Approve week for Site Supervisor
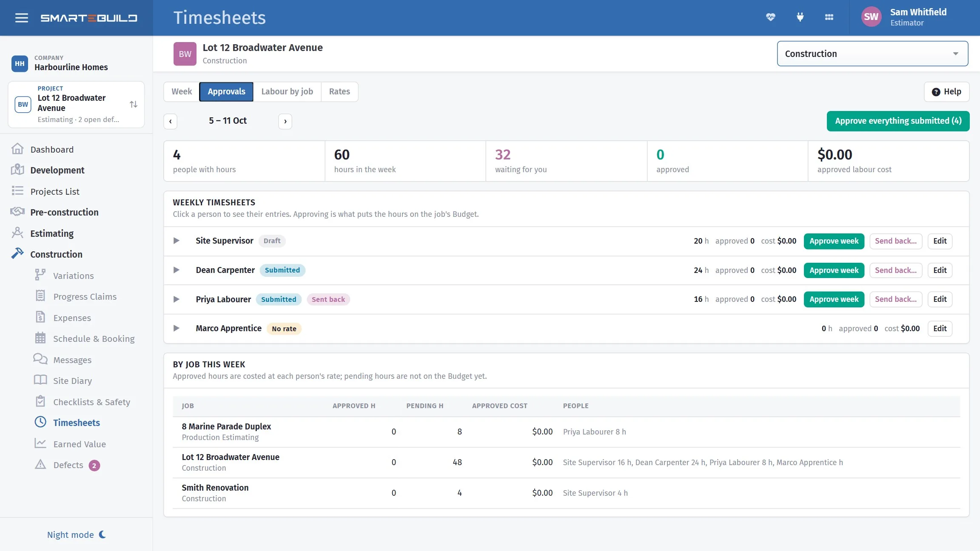This screenshot has height=551, width=980. [x=834, y=241]
